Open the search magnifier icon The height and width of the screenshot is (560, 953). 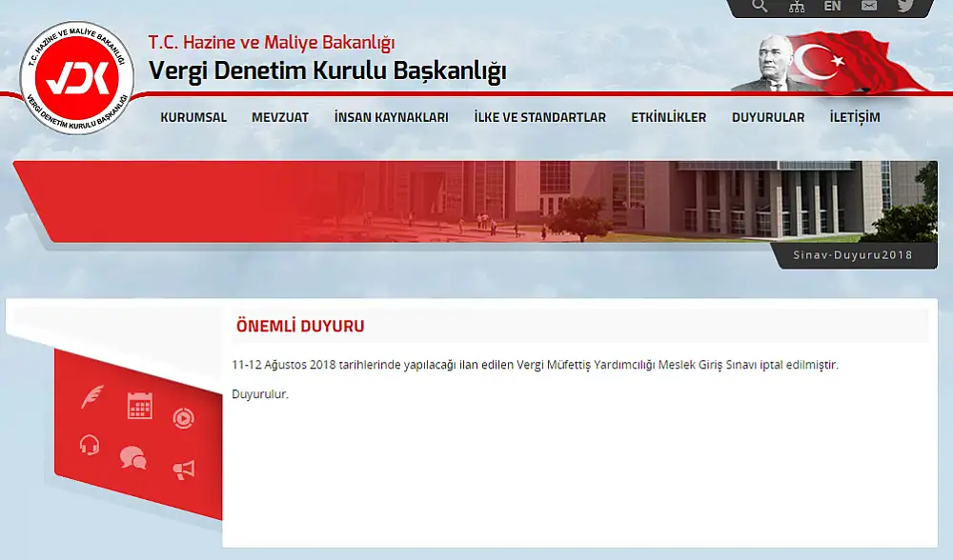click(x=760, y=6)
